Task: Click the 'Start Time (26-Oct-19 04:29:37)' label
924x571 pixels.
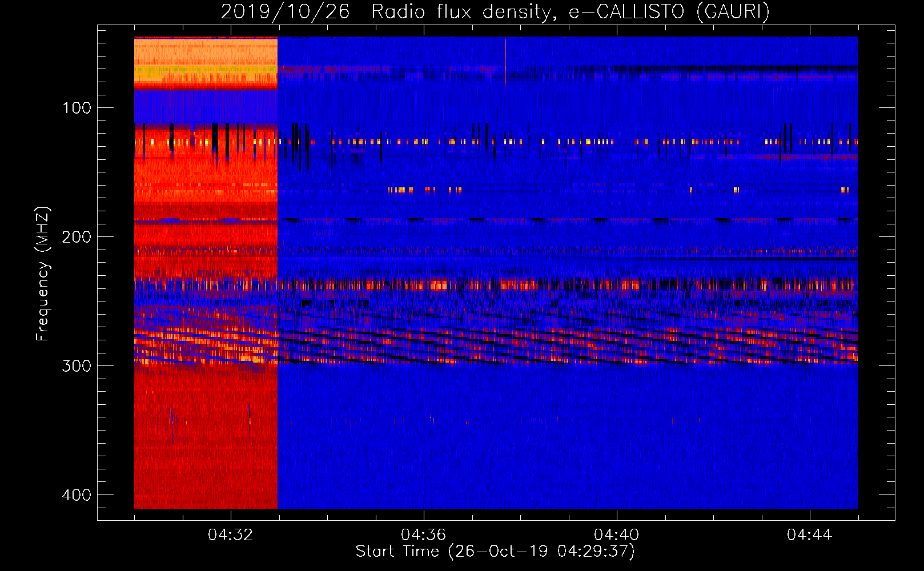Action: click(x=495, y=552)
